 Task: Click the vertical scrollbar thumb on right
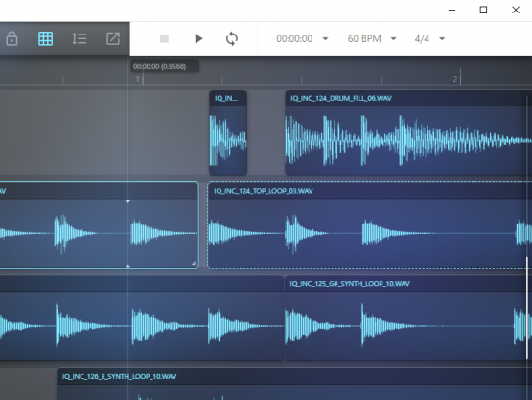pyautogui.click(x=527, y=308)
